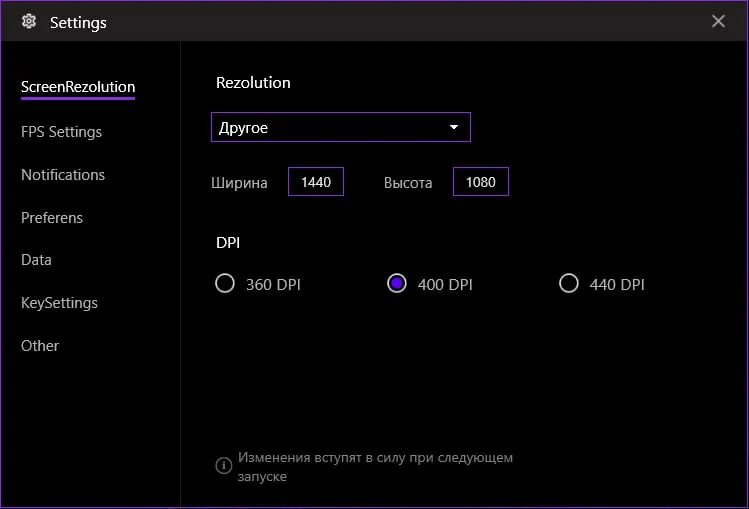Click the Settings gear icon in title bar
The height and width of the screenshot is (509, 749).
click(x=29, y=22)
